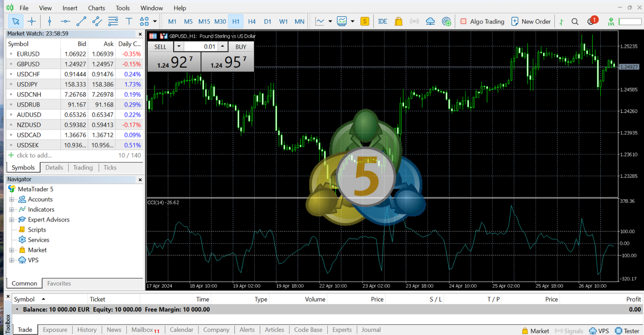Click the LVL level icon
Screen dimensions: 644x335
(x=611, y=21)
